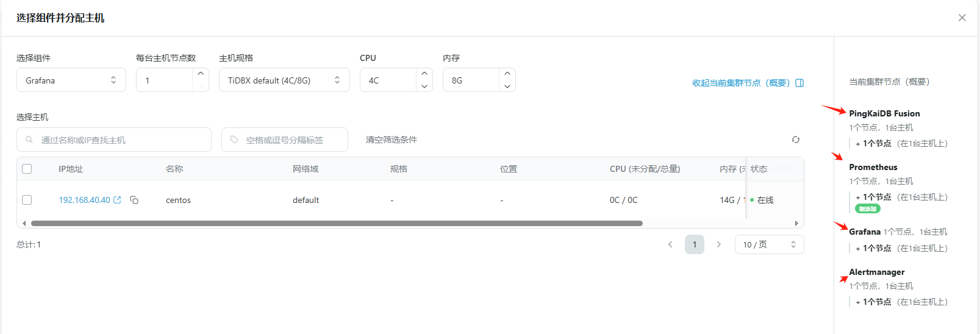Decrease 内存 value with down arrow
Image resolution: width=980 pixels, height=334 pixels.
[507, 86]
